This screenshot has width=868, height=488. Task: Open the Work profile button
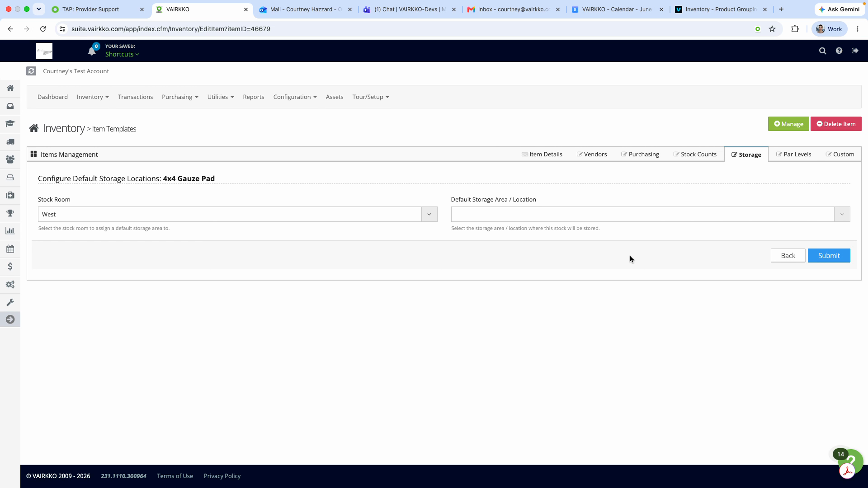829,29
